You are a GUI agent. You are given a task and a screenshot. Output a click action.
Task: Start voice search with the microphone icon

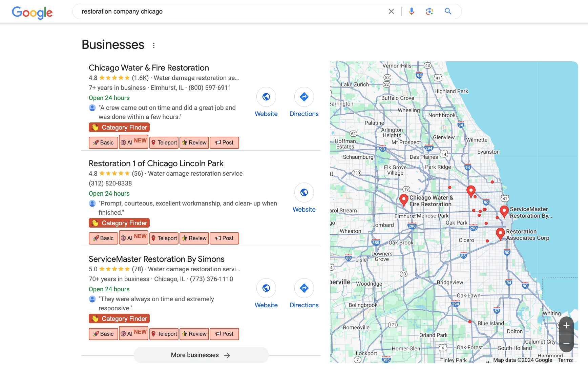tap(412, 12)
